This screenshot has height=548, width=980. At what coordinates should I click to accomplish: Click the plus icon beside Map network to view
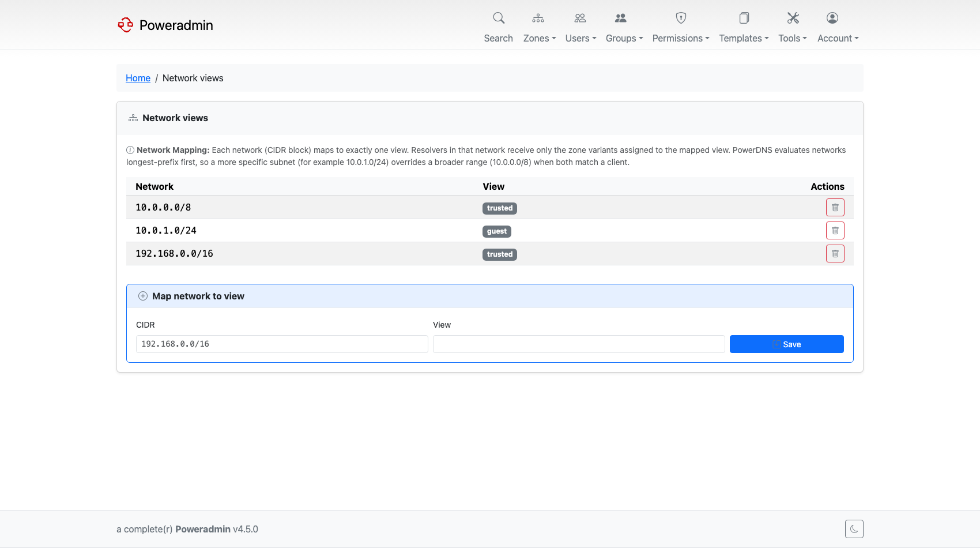tap(143, 296)
